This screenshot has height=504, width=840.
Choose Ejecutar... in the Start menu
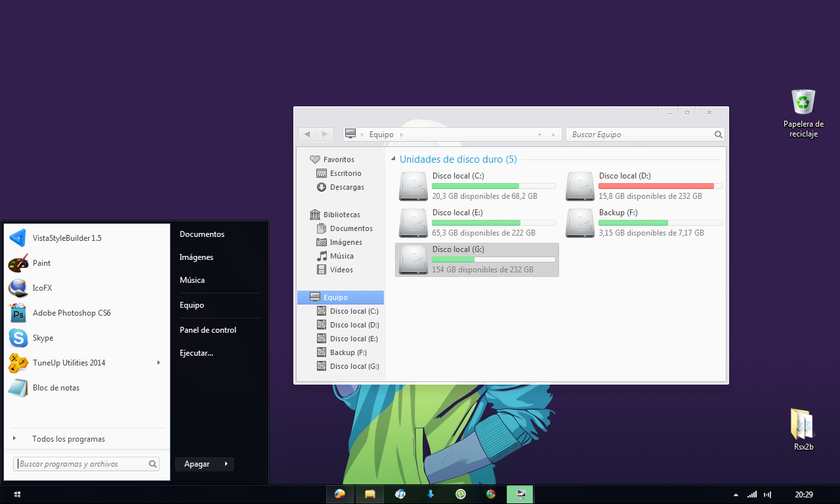tap(197, 353)
